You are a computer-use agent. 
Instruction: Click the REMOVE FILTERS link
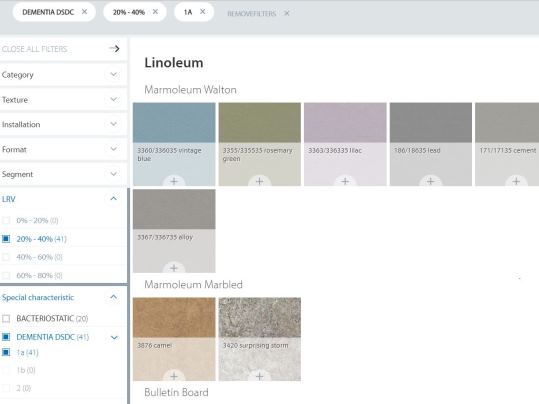point(252,13)
